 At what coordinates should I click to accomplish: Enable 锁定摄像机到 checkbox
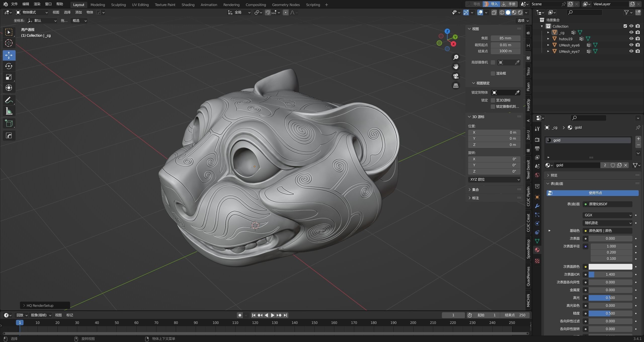pos(493,107)
